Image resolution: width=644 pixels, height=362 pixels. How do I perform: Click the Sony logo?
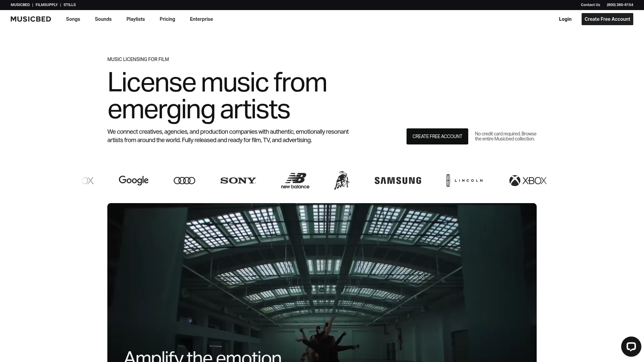[x=238, y=181]
